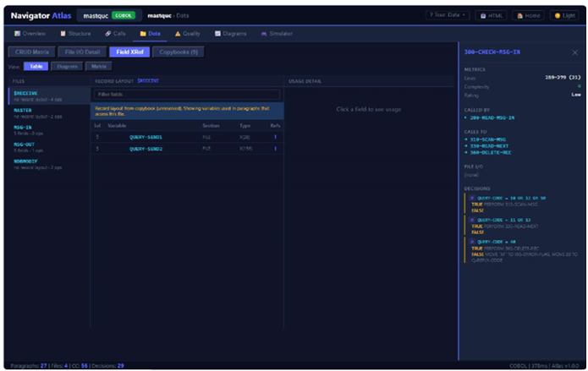Click the Filter fields input box
Image resolution: width=588 pixels, height=371 pixels.
click(187, 95)
